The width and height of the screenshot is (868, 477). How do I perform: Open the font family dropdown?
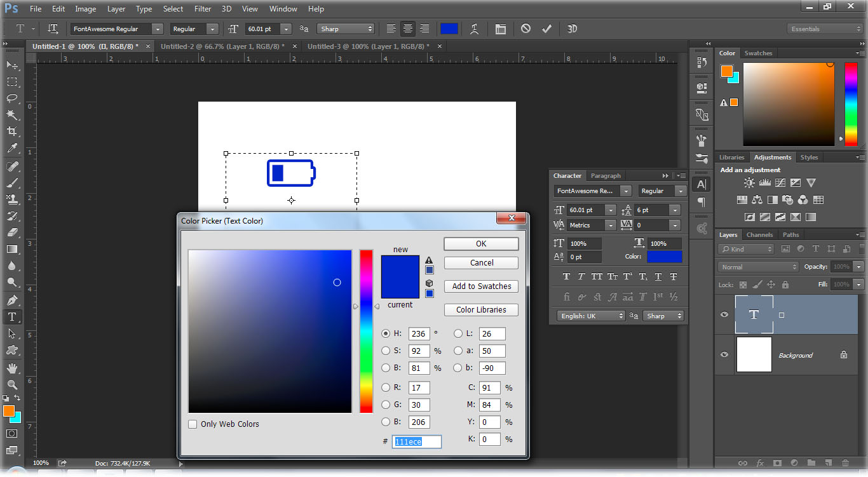pyautogui.click(x=157, y=29)
